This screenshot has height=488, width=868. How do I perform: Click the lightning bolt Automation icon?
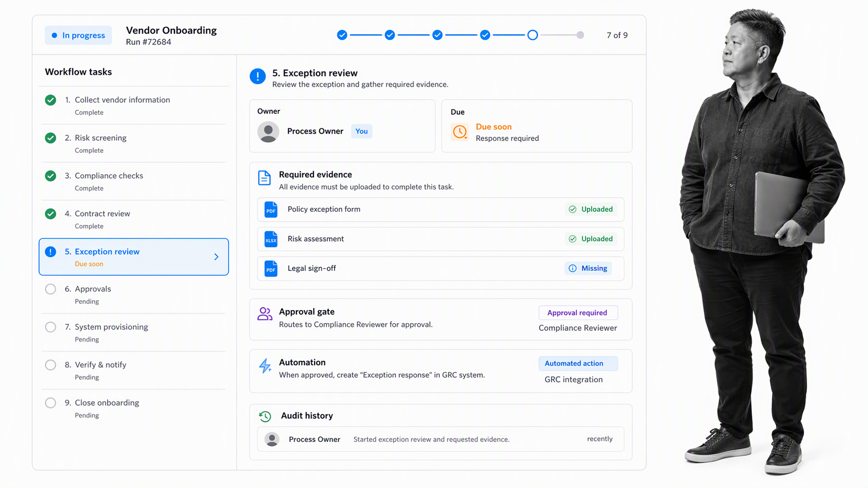tap(265, 366)
